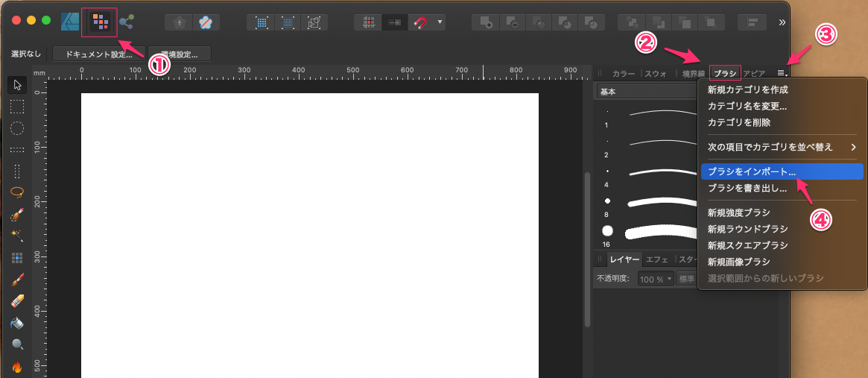
Task: Select the size 16 brush stroke preview
Action: (x=659, y=231)
